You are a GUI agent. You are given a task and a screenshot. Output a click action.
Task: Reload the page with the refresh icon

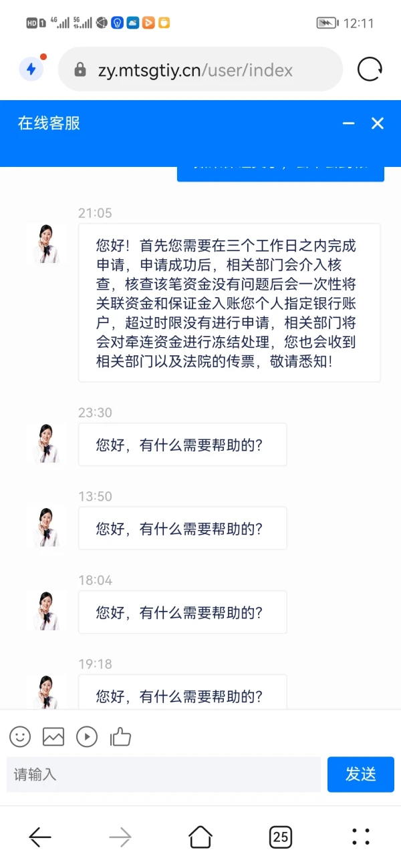(x=370, y=69)
